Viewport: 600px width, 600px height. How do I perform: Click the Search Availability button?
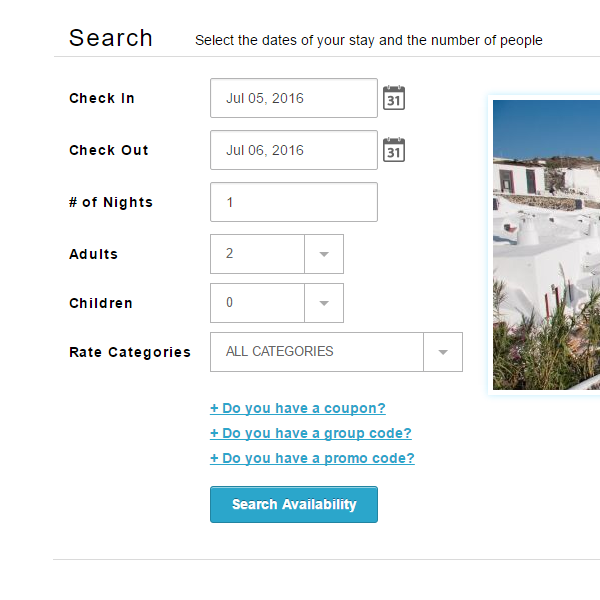click(x=294, y=504)
